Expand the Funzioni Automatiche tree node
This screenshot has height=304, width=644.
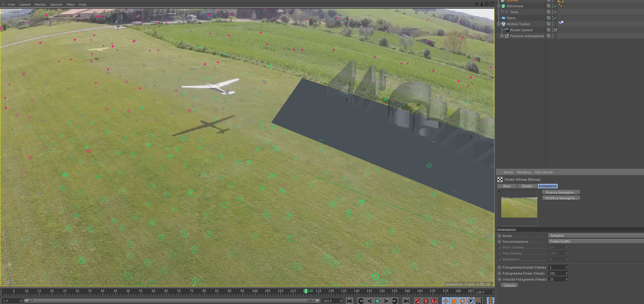click(502, 36)
